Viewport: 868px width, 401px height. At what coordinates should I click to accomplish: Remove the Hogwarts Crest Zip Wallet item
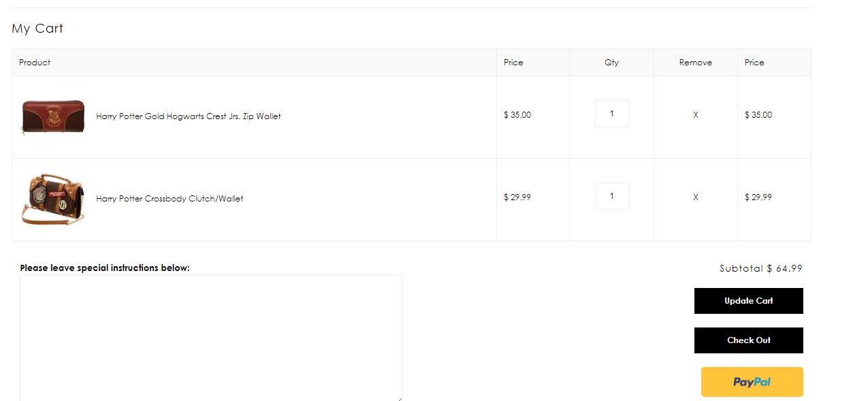pyautogui.click(x=695, y=115)
